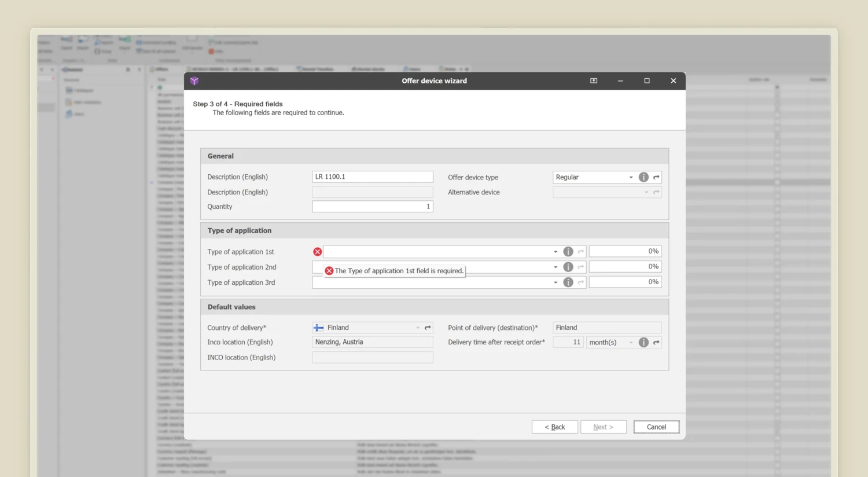This screenshot has width=868, height=477.
Task: Click the empty INCO location (English) field
Action: click(x=373, y=357)
